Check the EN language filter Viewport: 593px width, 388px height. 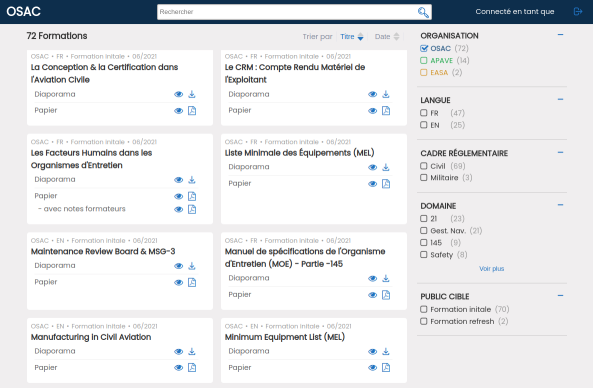point(424,125)
